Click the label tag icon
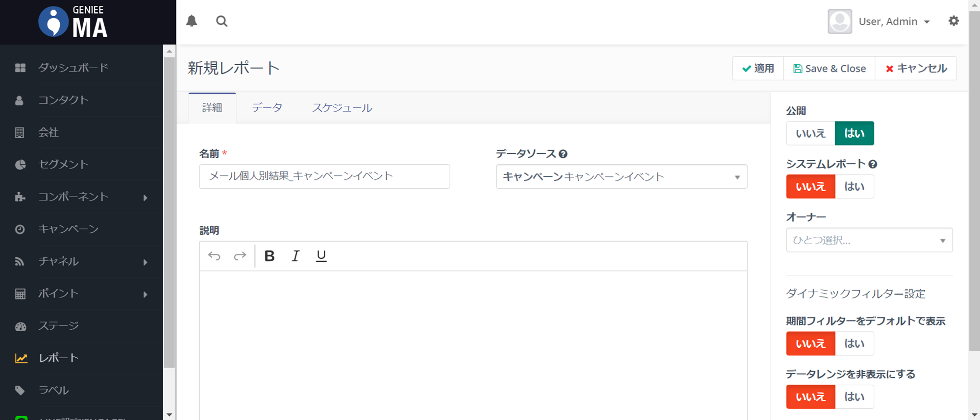The image size is (980, 420). (x=20, y=391)
